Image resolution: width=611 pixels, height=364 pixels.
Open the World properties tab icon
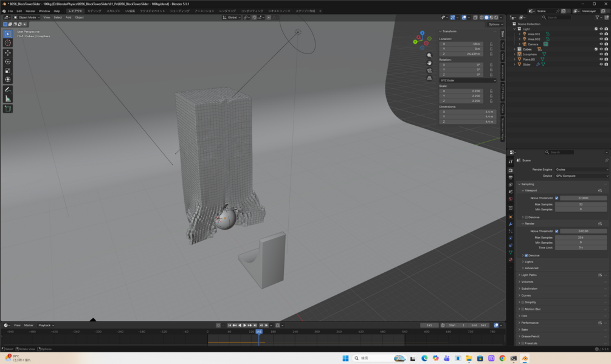(x=511, y=199)
